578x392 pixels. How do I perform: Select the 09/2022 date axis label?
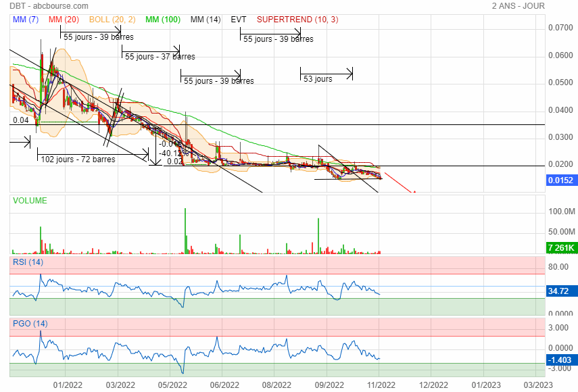(x=329, y=385)
